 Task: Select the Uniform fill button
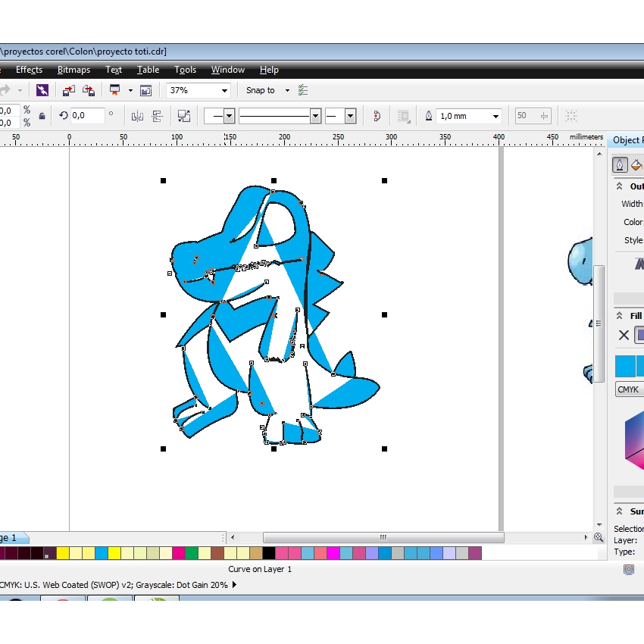click(x=639, y=335)
